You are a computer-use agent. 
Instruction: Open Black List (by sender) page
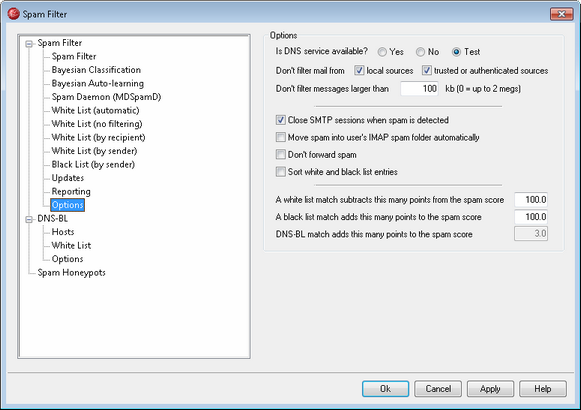tap(93, 164)
